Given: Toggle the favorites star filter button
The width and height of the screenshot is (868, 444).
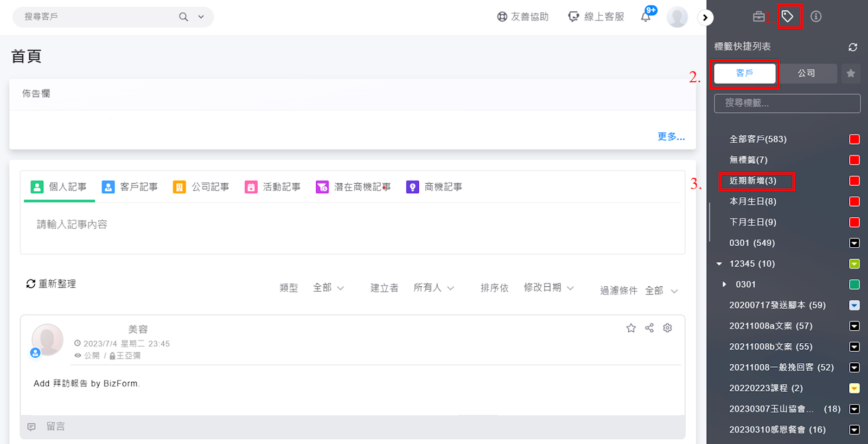Looking at the screenshot, I should [850, 73].
